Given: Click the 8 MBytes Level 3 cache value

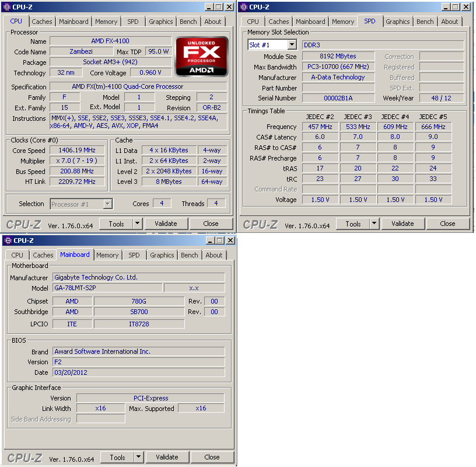Looking at the screenshot, I should (169, 182).
